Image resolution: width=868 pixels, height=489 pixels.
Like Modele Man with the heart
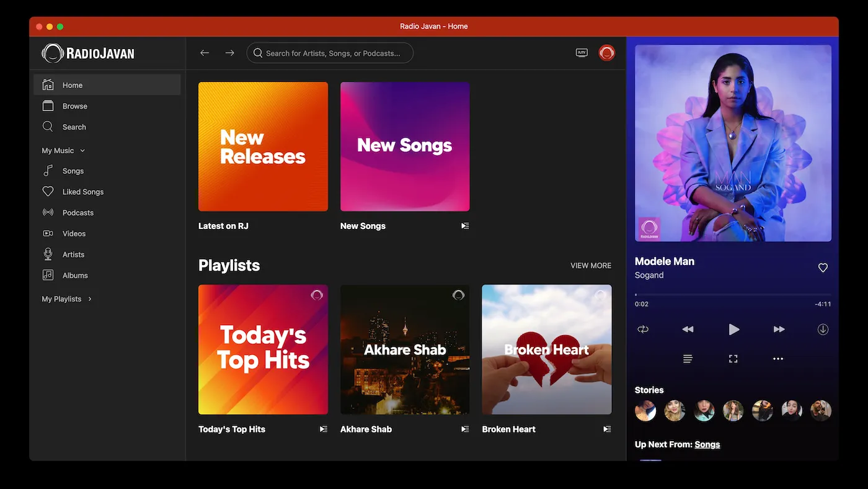(x=823, y=267)
